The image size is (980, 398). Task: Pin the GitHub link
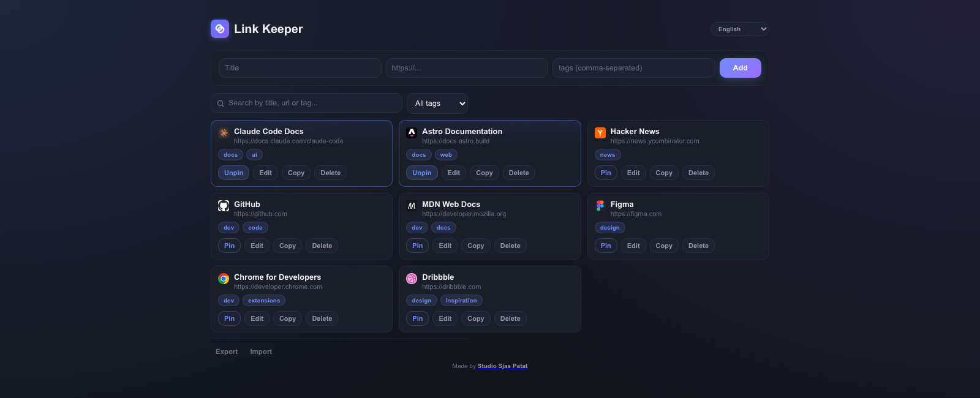(x=229, y=246)
